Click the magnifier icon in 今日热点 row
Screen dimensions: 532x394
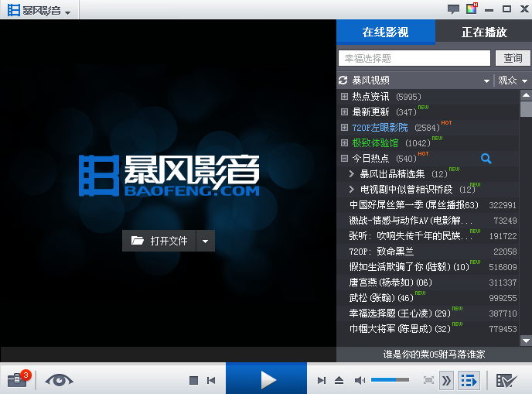click(486, 158)
